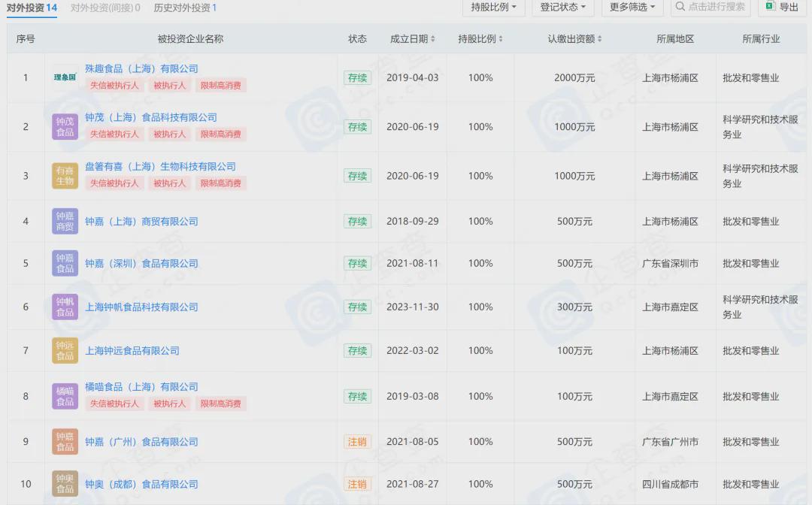Switch to 历史对外投资 1 tab
Screen dimensions: 812x505
[x=185, y=8]
